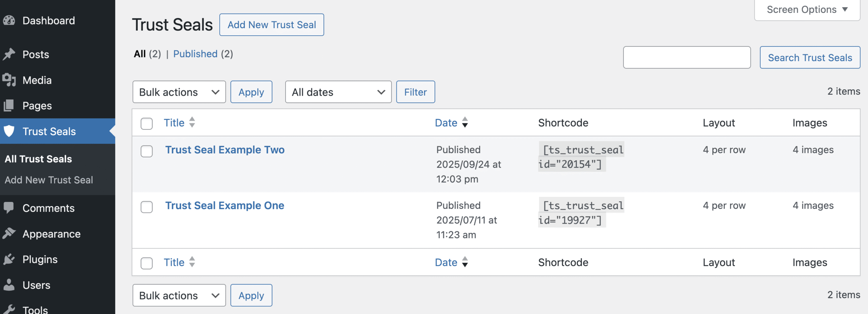Toggle the select-all checkbox in table header
Image resolution: width=868 pixels, height=314 pixels.
(146, 124)
